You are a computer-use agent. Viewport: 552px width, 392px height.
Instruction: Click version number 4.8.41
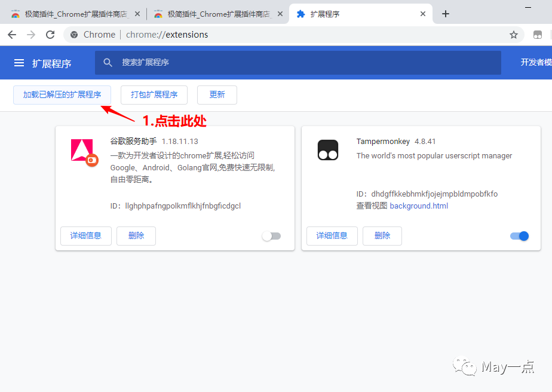(x=425, y=142)
